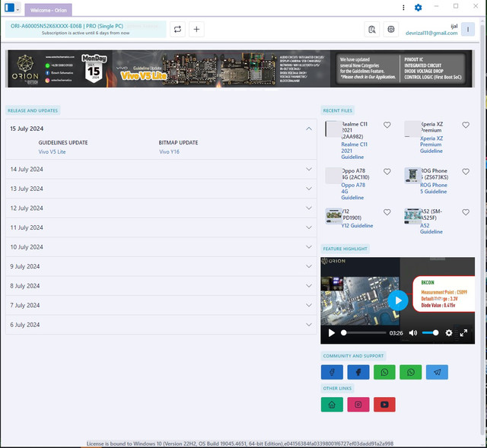The height and width of the screenshot is (448, 487).
Task: Open the Oppo A78 4G Guideline link
Action: (x=353, y=191)
